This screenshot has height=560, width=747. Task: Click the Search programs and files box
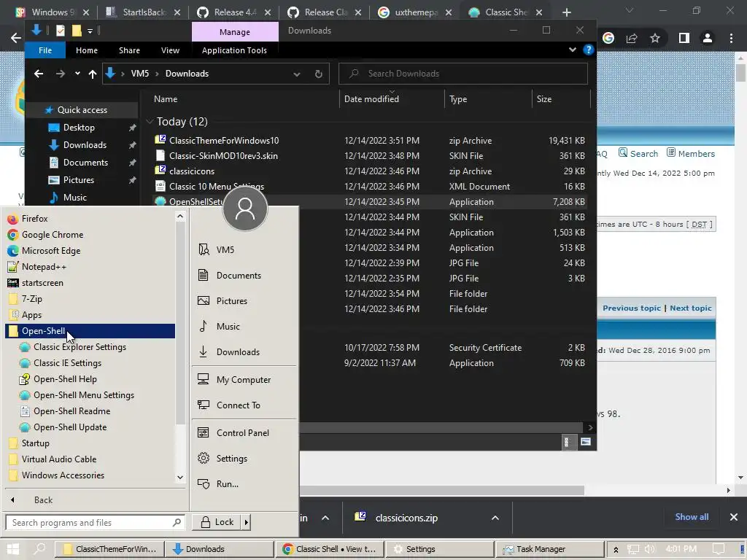[94, 522]
